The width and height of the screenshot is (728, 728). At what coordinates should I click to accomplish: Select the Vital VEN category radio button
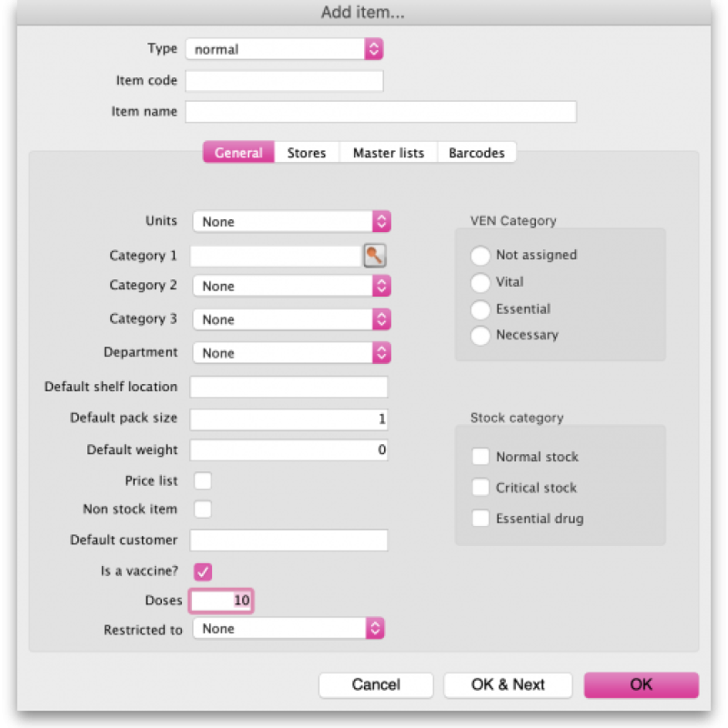pos(480,282)
